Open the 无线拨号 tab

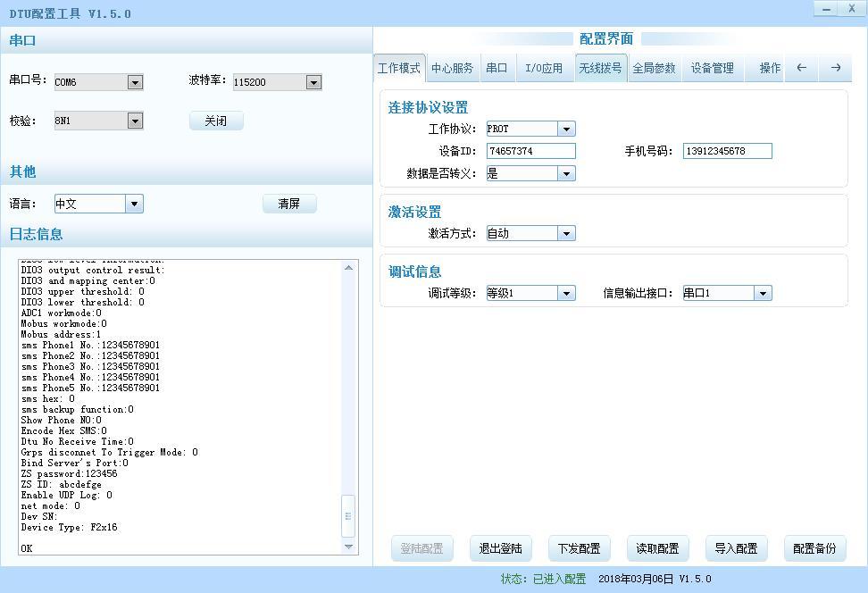(x=600, y=68)
